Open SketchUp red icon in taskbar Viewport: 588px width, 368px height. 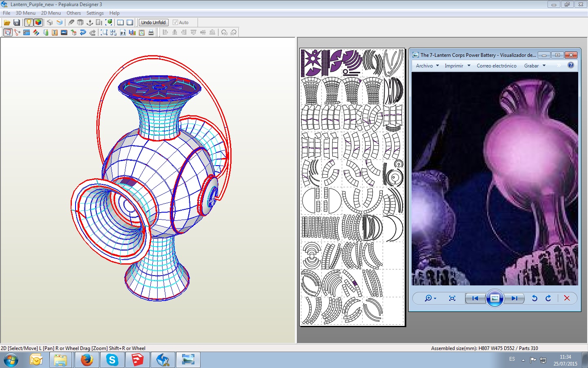click(x=137, y=360)
